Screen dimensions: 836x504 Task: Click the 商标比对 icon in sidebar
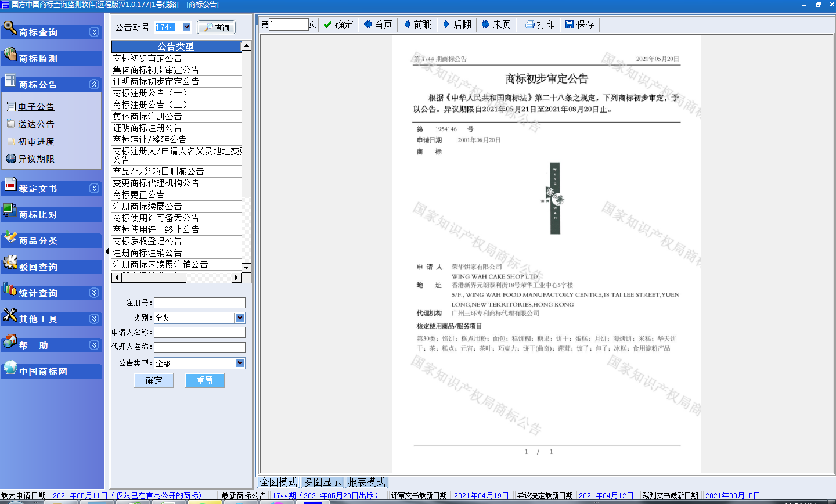pyautogui.click(x=10, y=211)
